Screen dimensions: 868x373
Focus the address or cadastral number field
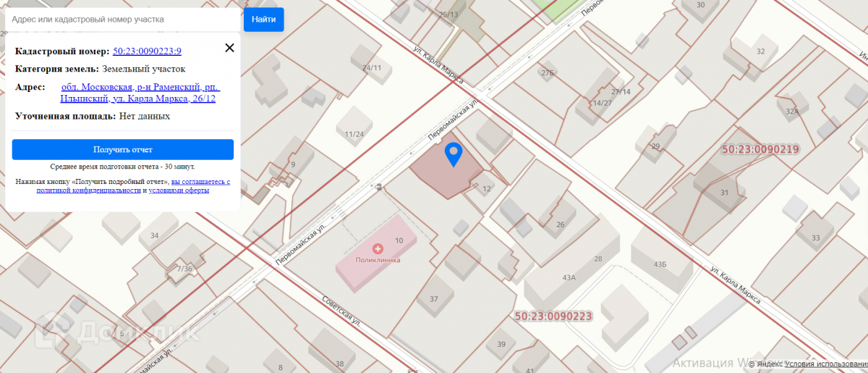click(x=120, y=20)
